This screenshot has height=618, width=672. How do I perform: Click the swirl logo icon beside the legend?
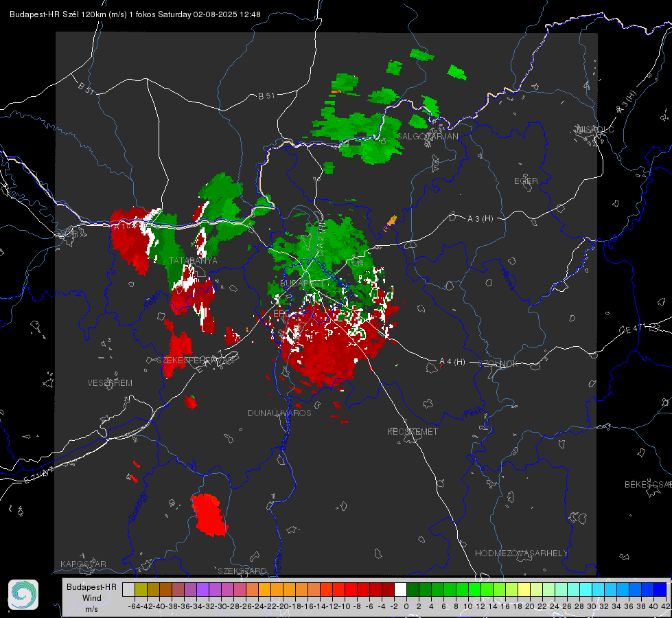23,595
